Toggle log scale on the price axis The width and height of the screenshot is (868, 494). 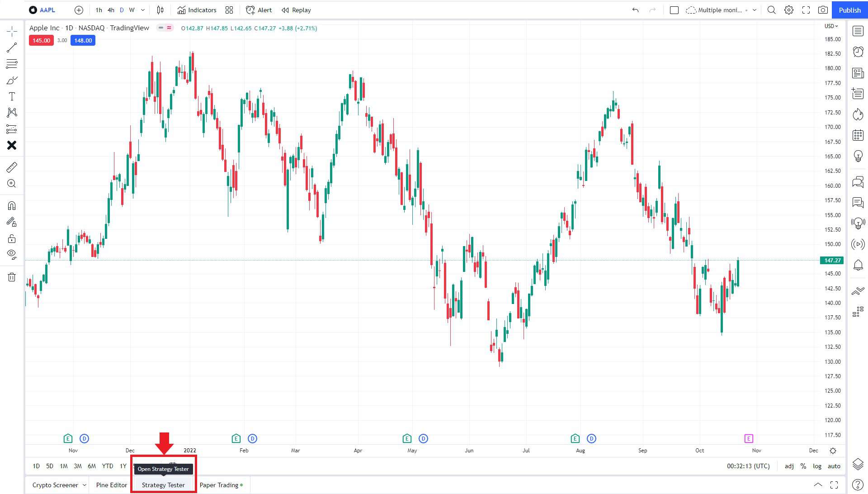[x=817, y=465]
